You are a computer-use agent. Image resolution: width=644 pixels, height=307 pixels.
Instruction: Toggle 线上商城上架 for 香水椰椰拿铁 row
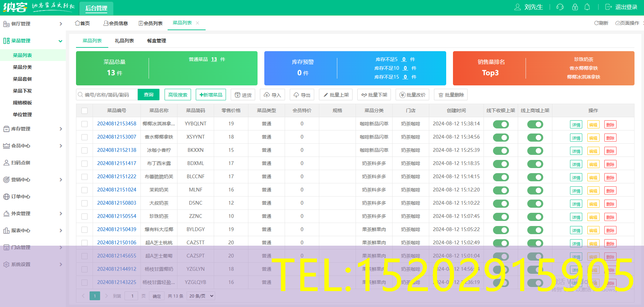[x=535, y=138]
